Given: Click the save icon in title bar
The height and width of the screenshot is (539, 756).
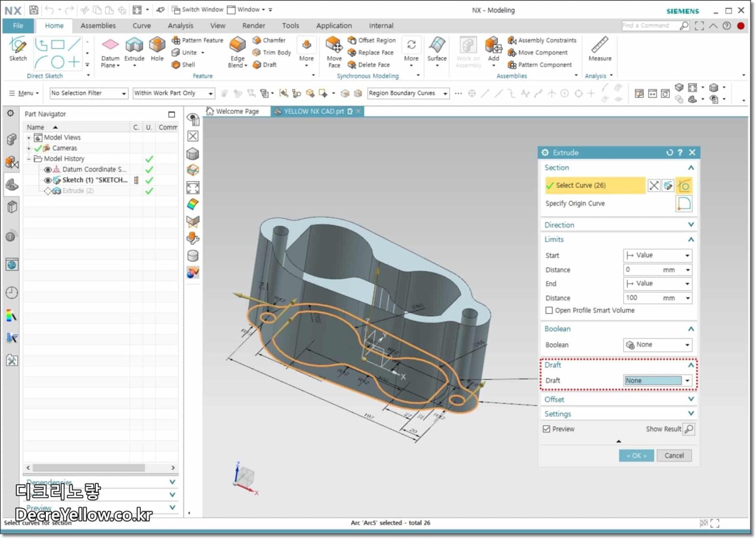Looking at the screenshot, I should pos(34,9).
